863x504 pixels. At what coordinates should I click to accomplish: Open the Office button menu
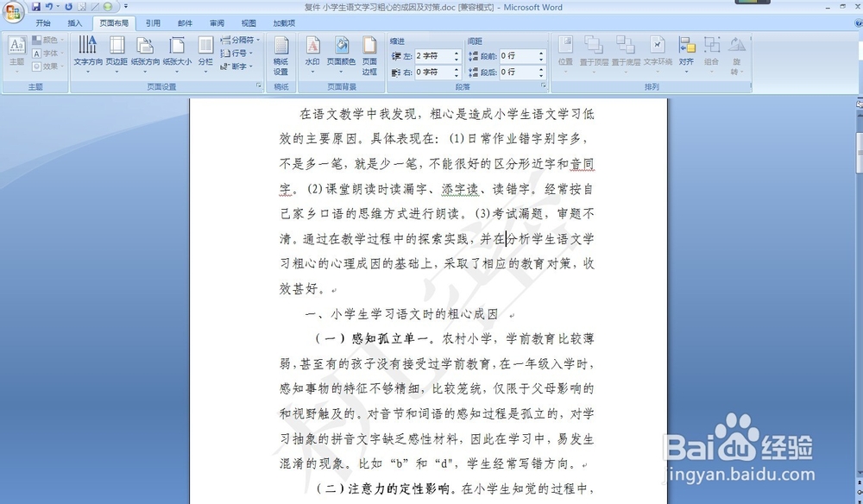[13, 11]
